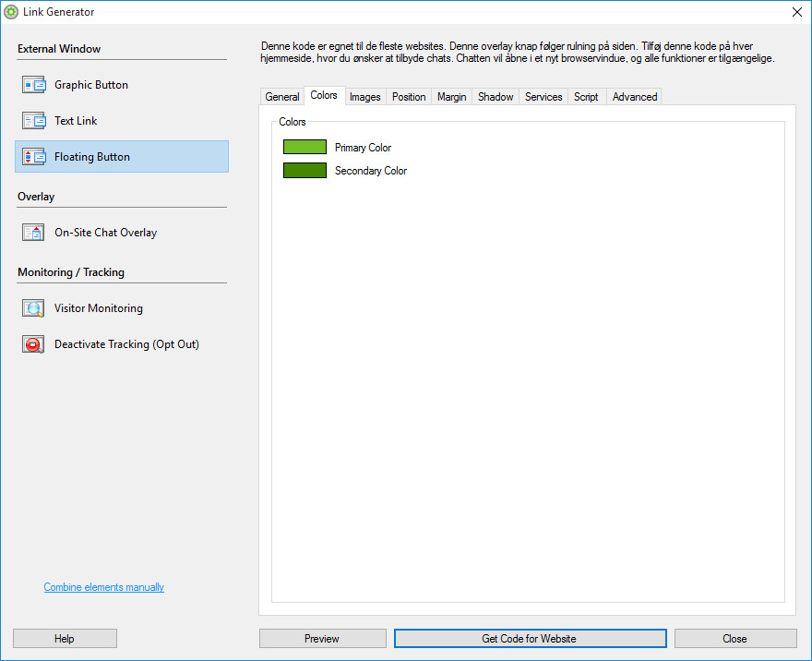
Task: Click the Primary Color label
Action: coord(363,148)
